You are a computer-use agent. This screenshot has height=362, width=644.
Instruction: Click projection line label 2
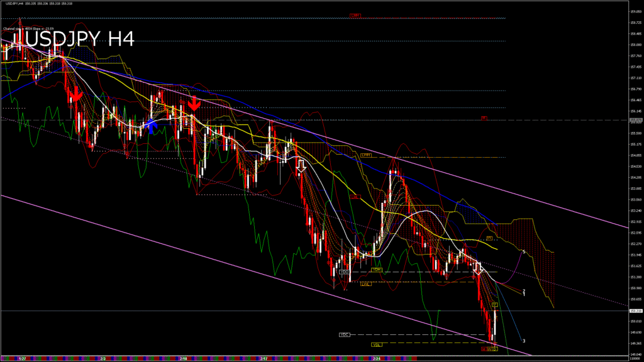click(524, 290)
